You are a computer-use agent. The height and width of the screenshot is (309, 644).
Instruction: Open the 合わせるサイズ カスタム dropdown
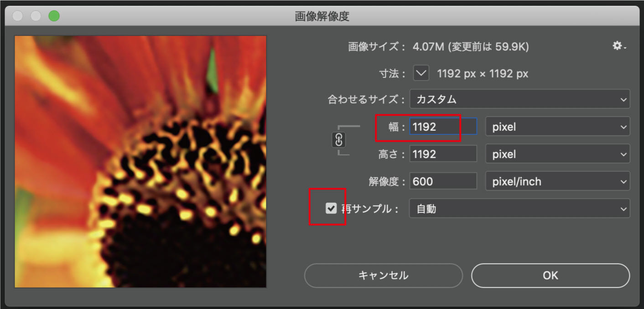[519, 99]
